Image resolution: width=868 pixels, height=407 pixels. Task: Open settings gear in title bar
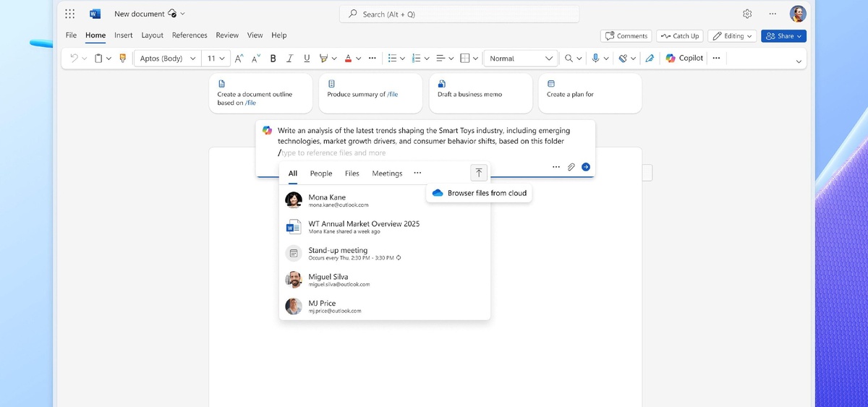[747, 14]
